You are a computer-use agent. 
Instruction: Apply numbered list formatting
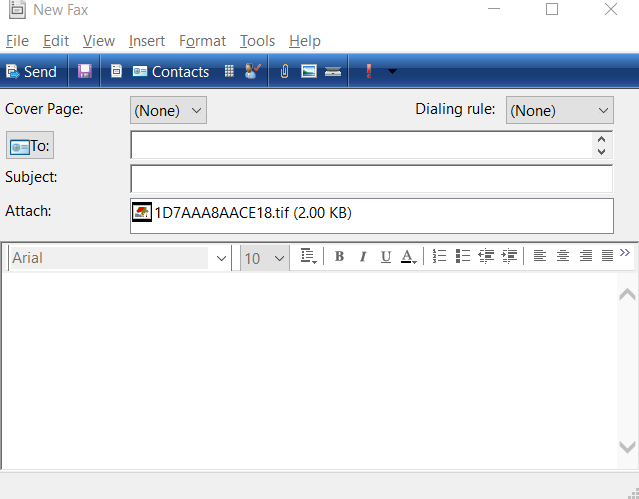439,256
